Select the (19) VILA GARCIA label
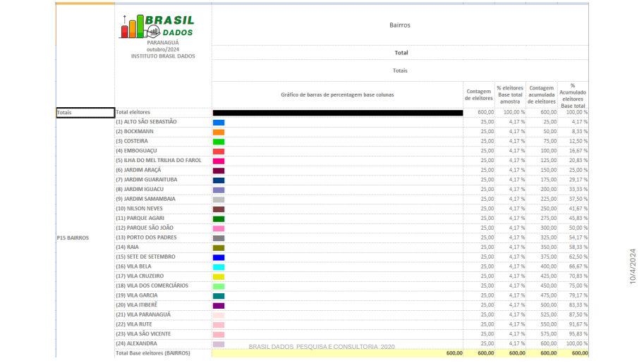 point(136,295)
